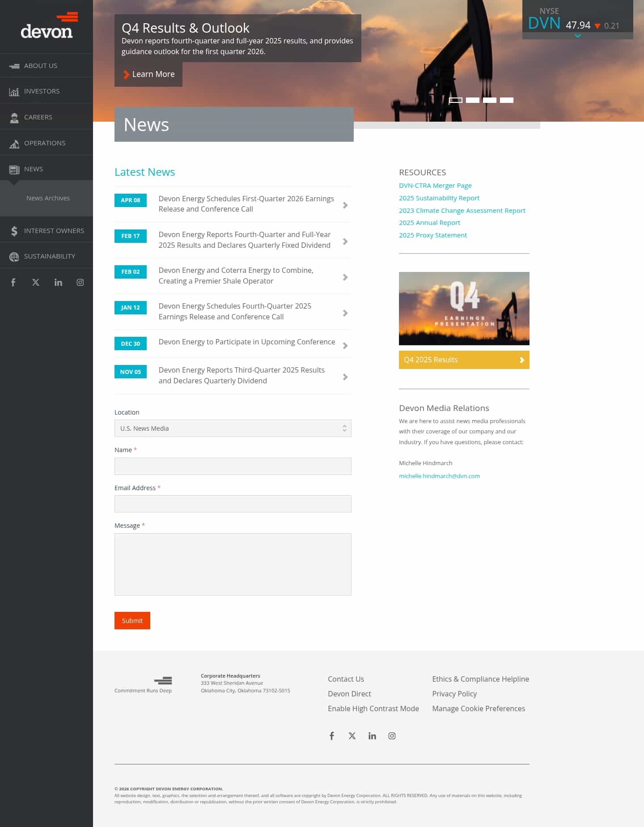Open X (Twitter) from the sidebar
Viewport: 644px width, 827px height.
click(36, 282)
